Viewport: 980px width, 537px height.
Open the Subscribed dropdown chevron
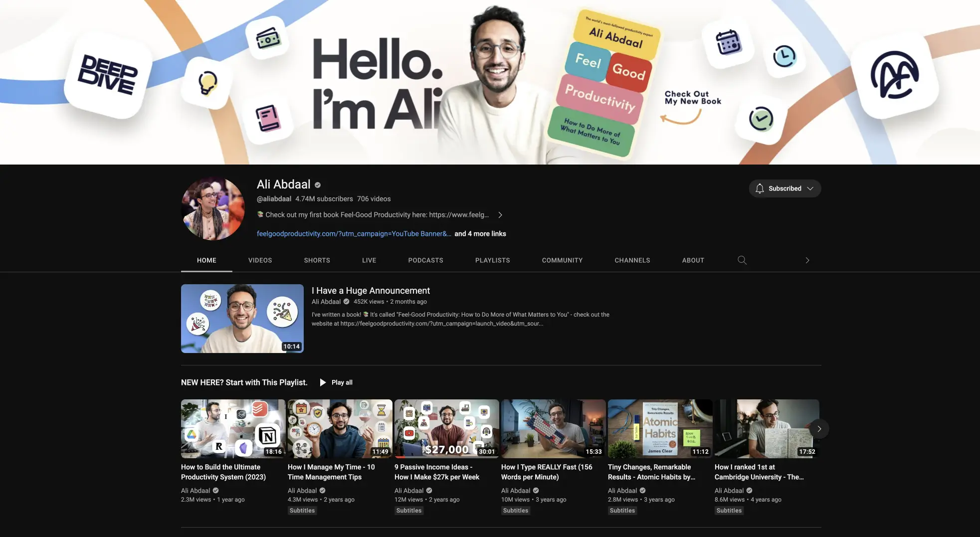pos(810,188)
